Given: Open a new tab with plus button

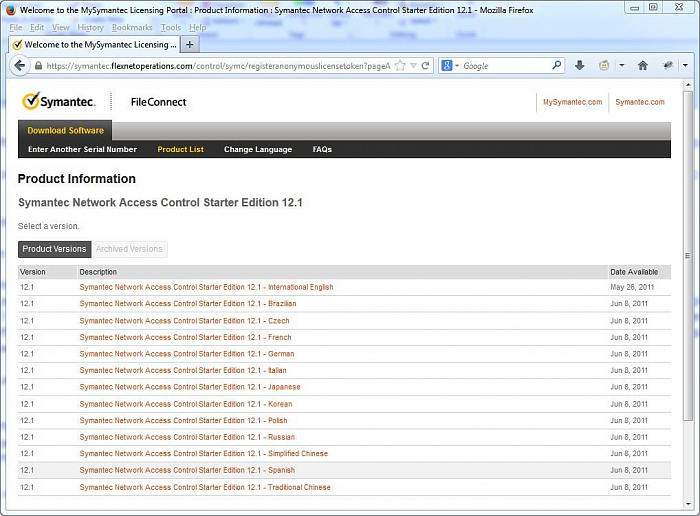Looking at the screenshot, I should 190,45.
